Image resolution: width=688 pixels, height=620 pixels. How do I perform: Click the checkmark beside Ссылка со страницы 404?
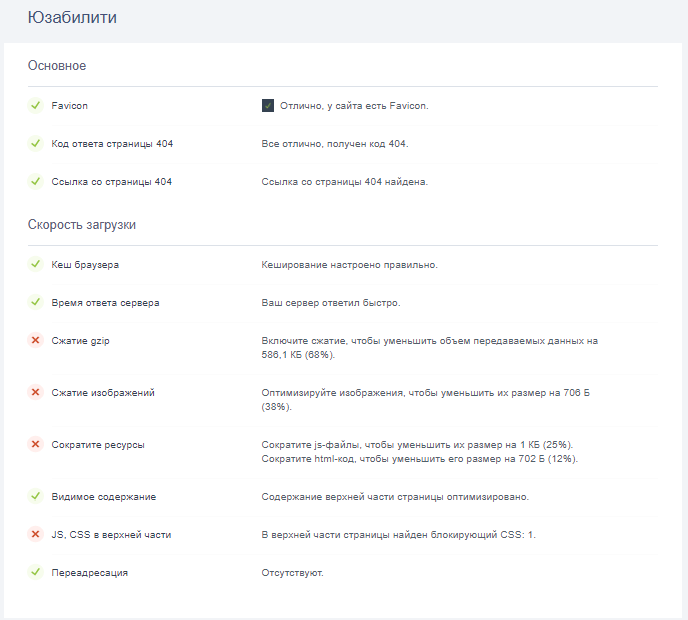(35, 181)
